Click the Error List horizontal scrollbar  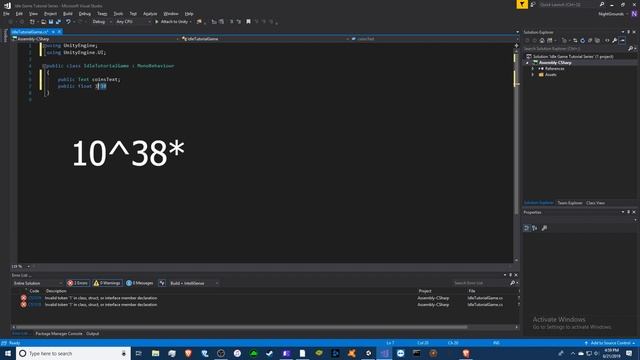241,327
